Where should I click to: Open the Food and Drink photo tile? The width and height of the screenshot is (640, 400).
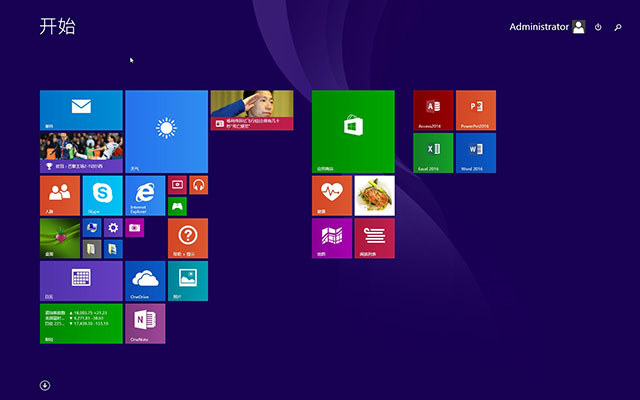tap(375, 196)
